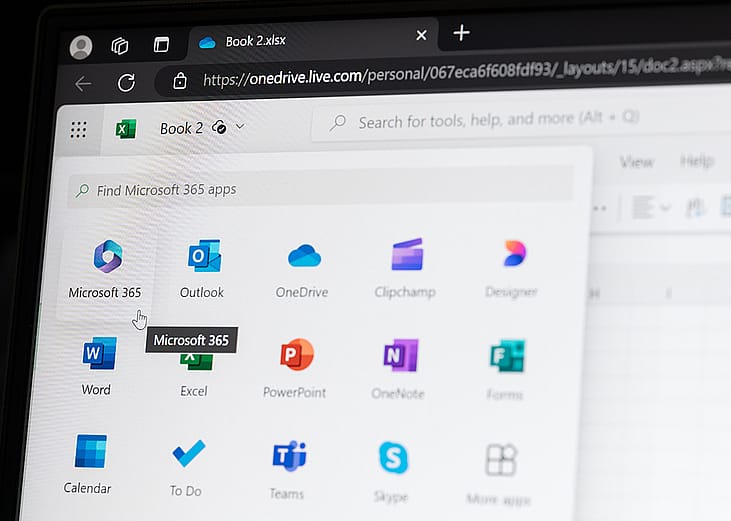Open the Clipchamp app
Screen dimensions: 731x521
(405, 268)
